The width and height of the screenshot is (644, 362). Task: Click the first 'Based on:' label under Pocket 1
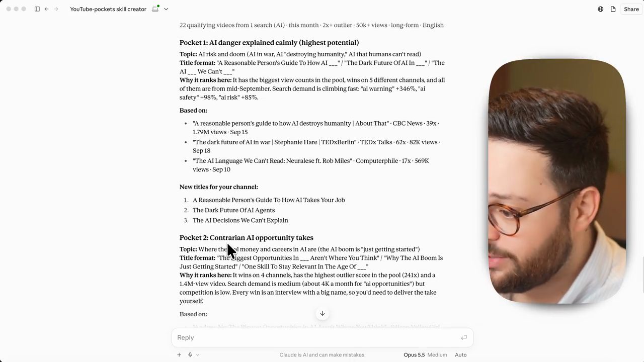point(193,111)
